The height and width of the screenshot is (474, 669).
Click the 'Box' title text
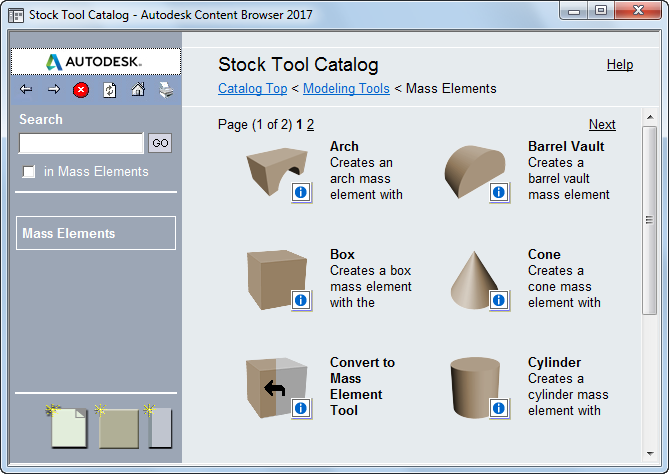pos(342,254)
